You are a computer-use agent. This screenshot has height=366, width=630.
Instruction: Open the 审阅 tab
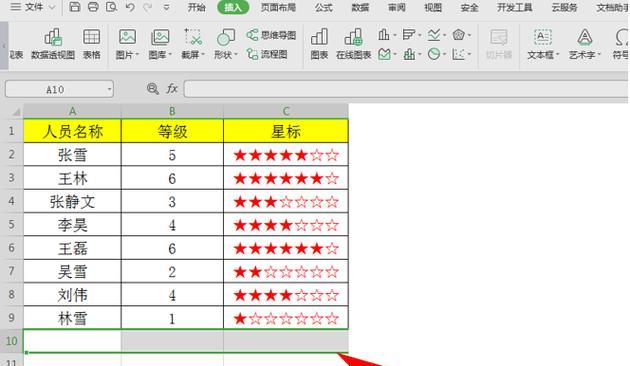[397, 7]
